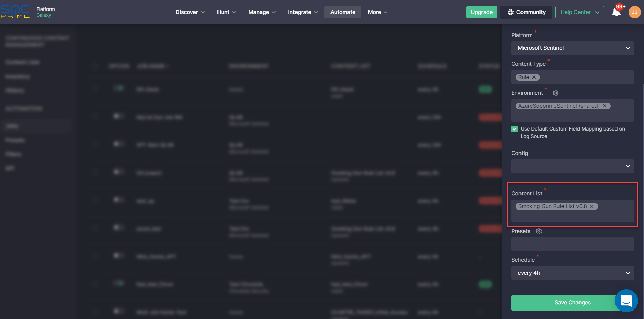
Task: Click the Save Changes button
Action: click(563, 303)
